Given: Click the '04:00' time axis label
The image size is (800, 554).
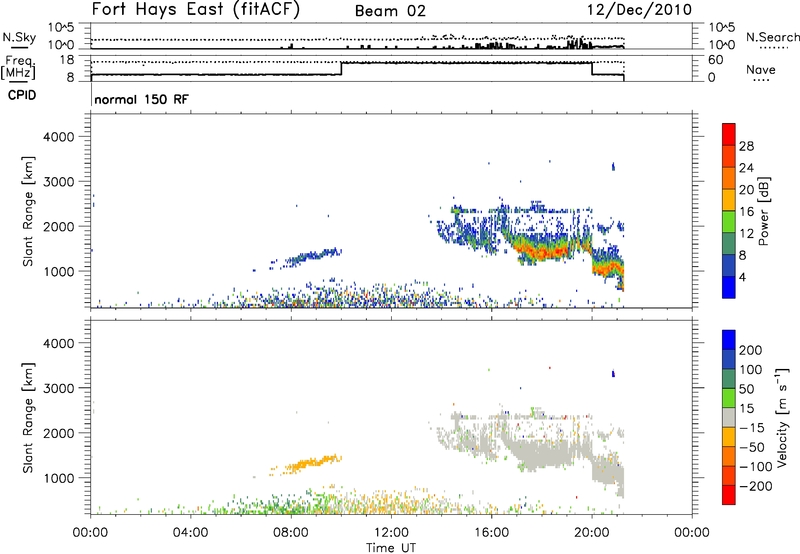Looking at the screenshot, I should click(191, 533).
